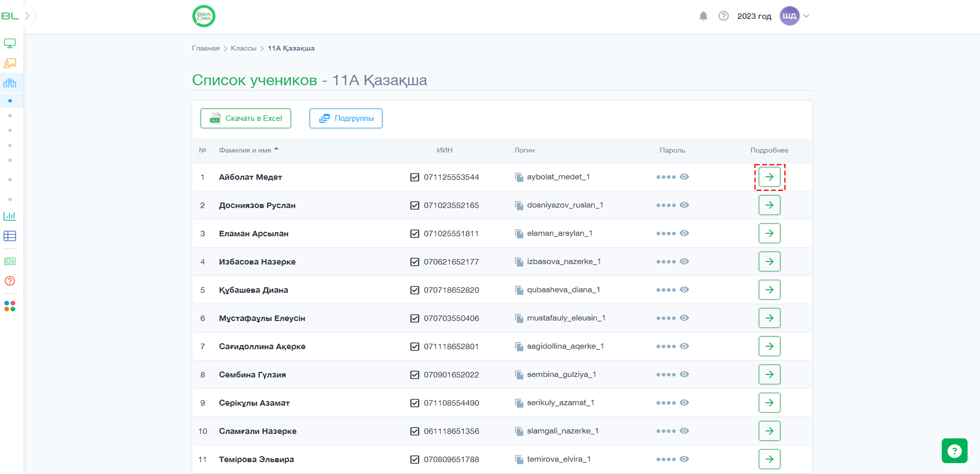Open details arrow for Айболат Медет

pyautogui.click(x=769, y=177)
